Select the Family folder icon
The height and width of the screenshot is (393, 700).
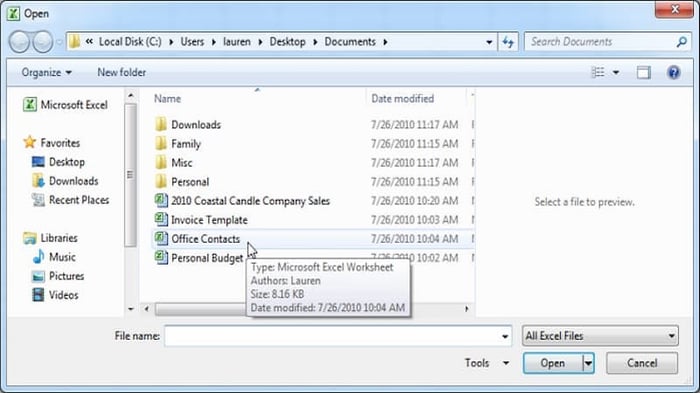(161, 143)
